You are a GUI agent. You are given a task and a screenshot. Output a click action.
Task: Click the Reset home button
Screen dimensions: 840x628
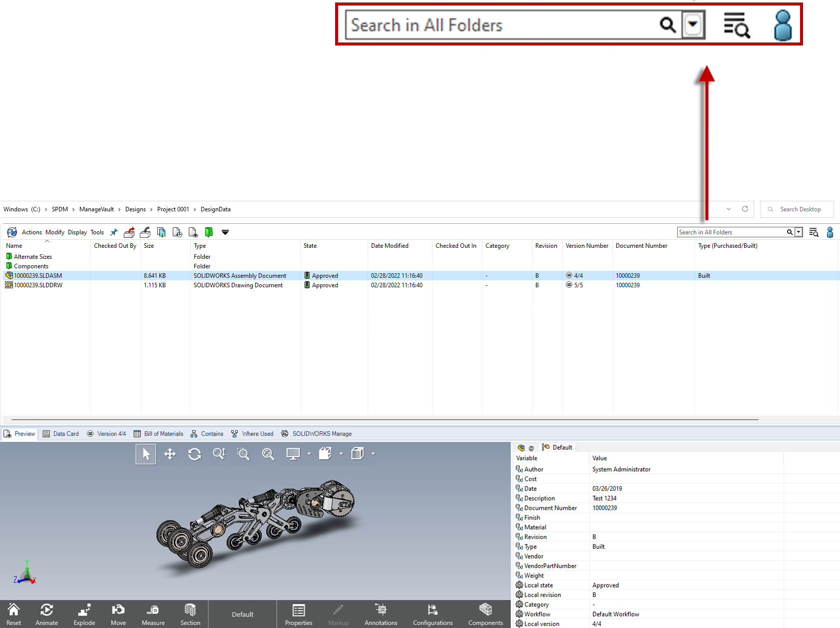[x=13, y=614]
